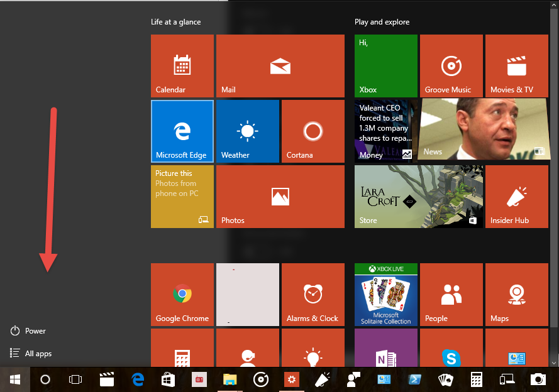Open the headset support tile
The height and width of the screenshot is (392, 559).
247,348
